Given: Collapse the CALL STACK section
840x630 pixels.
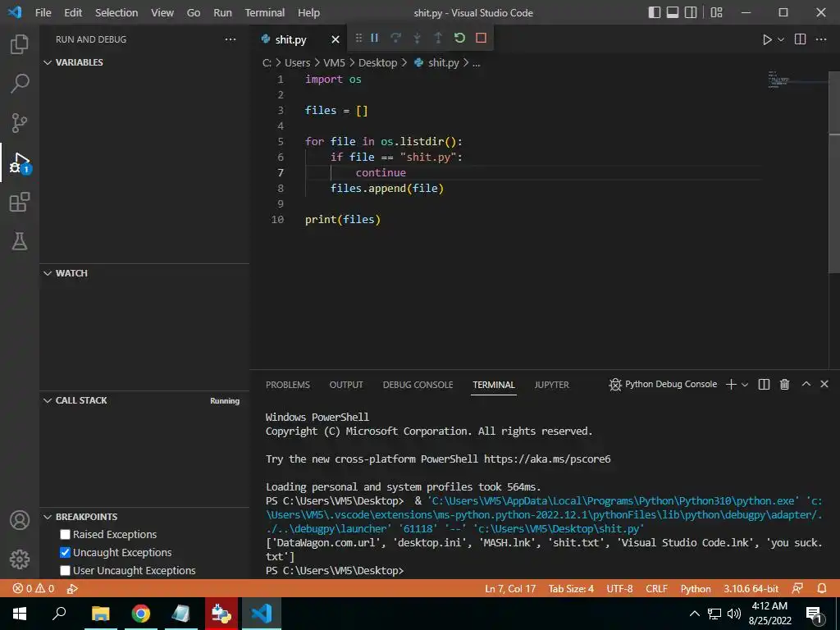Looking at the screenshot, I should 48,400.
